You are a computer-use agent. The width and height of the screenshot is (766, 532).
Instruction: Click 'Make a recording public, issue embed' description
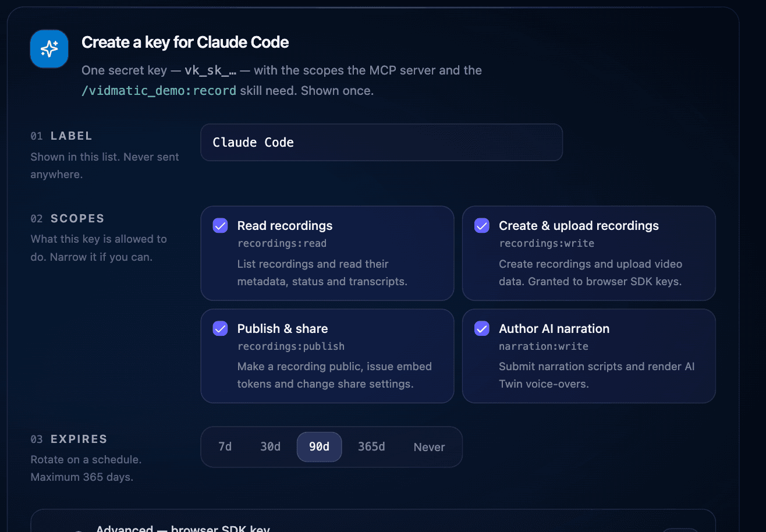click(x=335, y=367)
